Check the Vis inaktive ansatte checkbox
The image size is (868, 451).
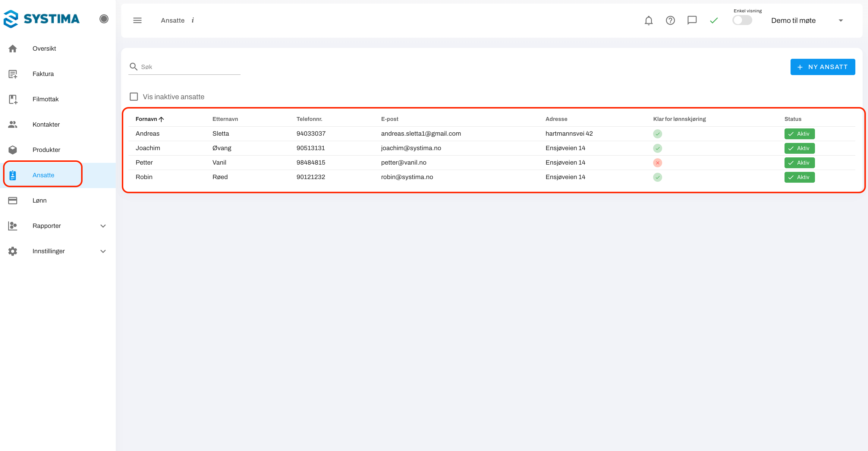(x=134, y=97)
